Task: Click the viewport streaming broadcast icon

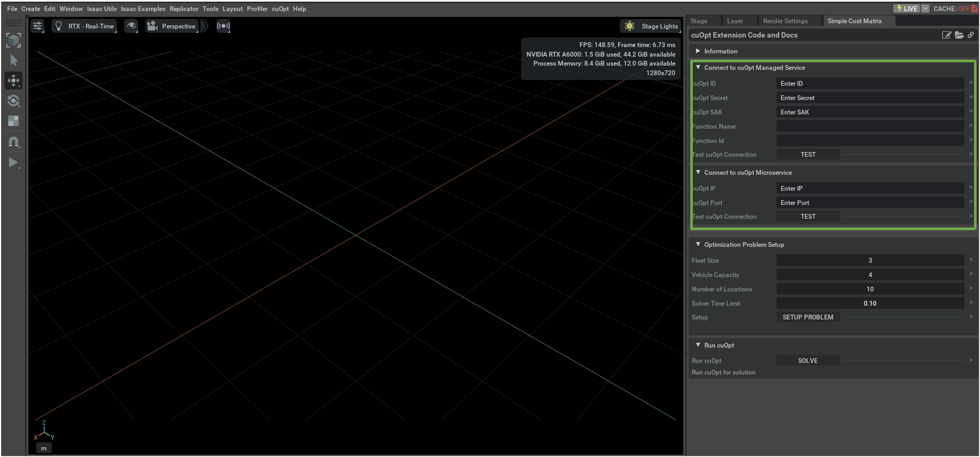Action: [223, 26]
